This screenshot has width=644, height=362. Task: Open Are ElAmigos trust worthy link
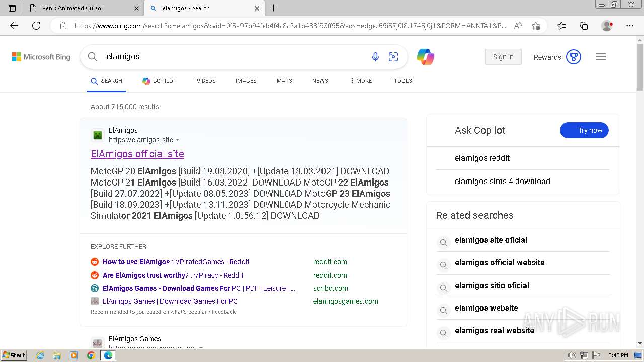coord(173,275)
